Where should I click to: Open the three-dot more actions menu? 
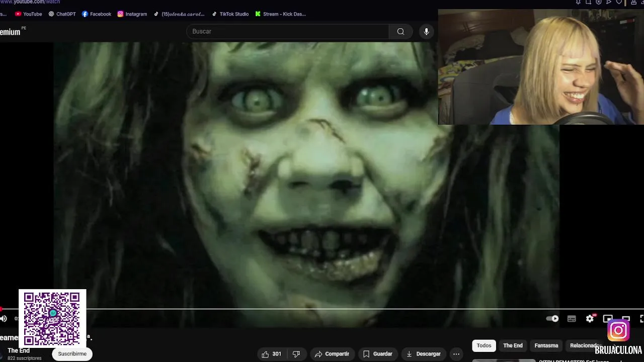pyautogui.click(x=456, y=354)
